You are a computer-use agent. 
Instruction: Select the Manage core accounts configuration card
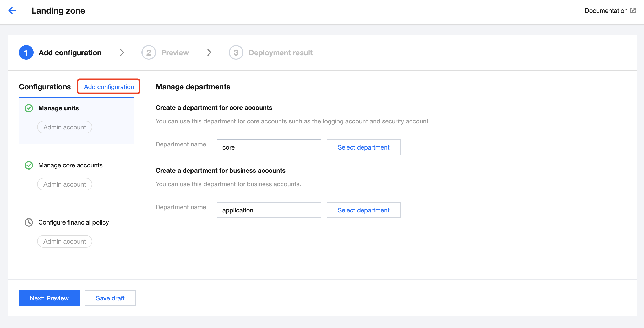(76, 178)
